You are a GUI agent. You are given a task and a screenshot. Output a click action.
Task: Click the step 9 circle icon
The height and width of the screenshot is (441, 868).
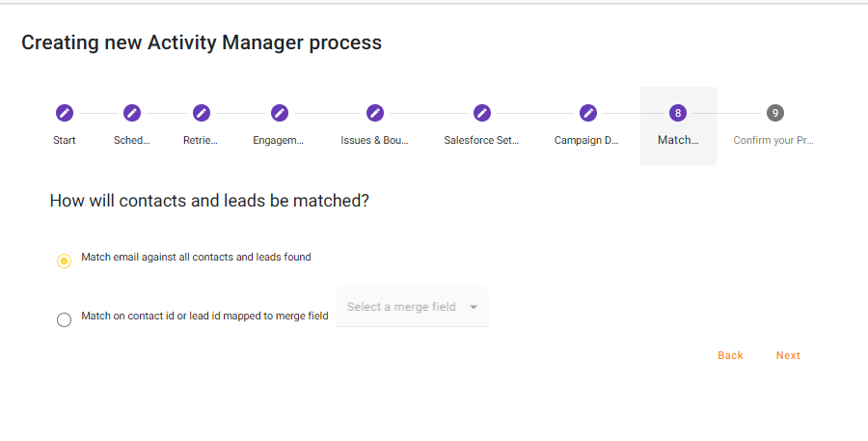click(x=774, y=113)
